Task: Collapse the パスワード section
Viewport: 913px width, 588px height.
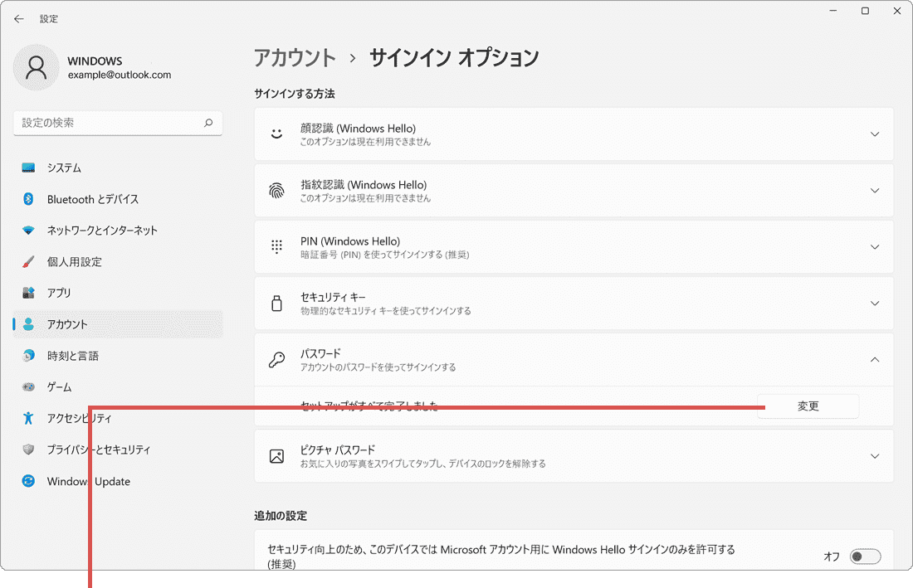Action: click(x=874, y=359)
